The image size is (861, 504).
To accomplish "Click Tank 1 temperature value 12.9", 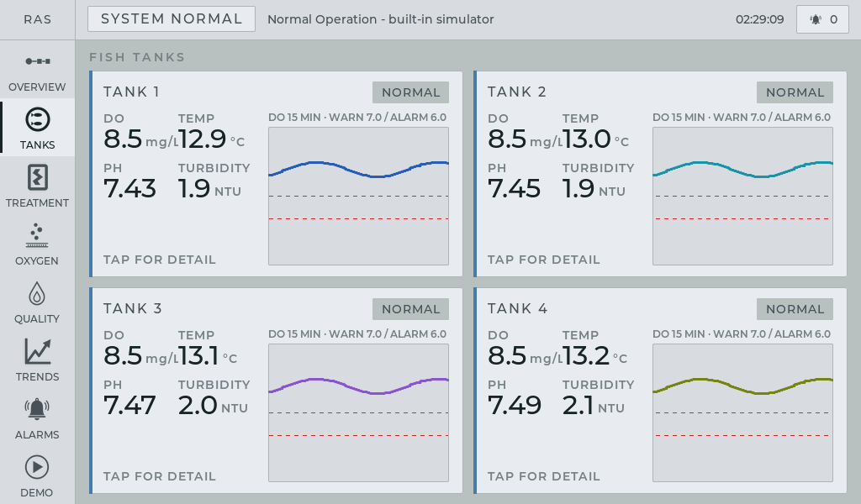I will [202, 139].
